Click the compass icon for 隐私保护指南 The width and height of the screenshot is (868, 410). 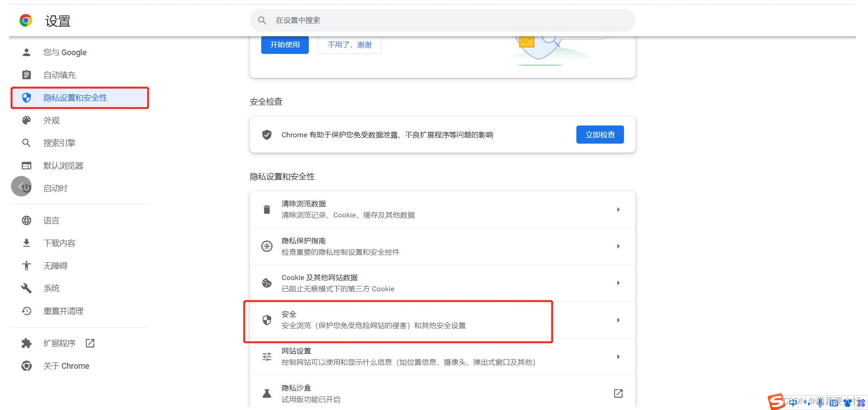pyautogui.click(x=267, y=246)
